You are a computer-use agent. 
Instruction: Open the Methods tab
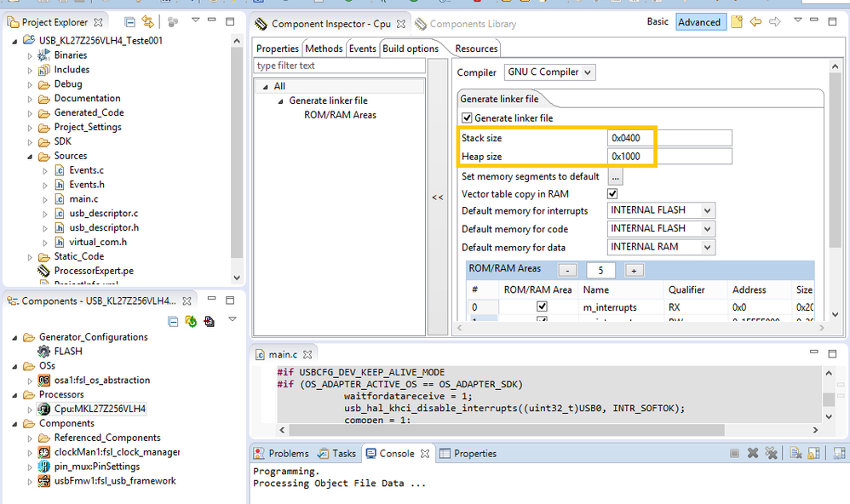pos(324,49)
